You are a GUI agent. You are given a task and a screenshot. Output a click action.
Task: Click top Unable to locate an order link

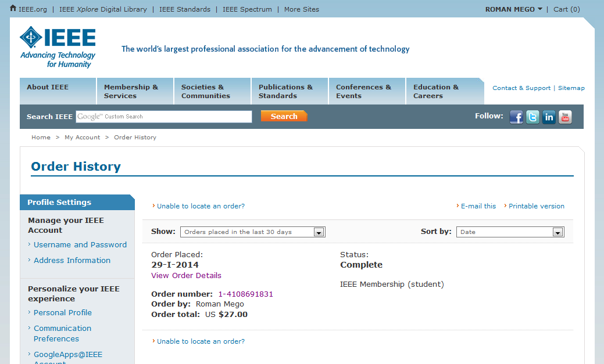(201, 206)
